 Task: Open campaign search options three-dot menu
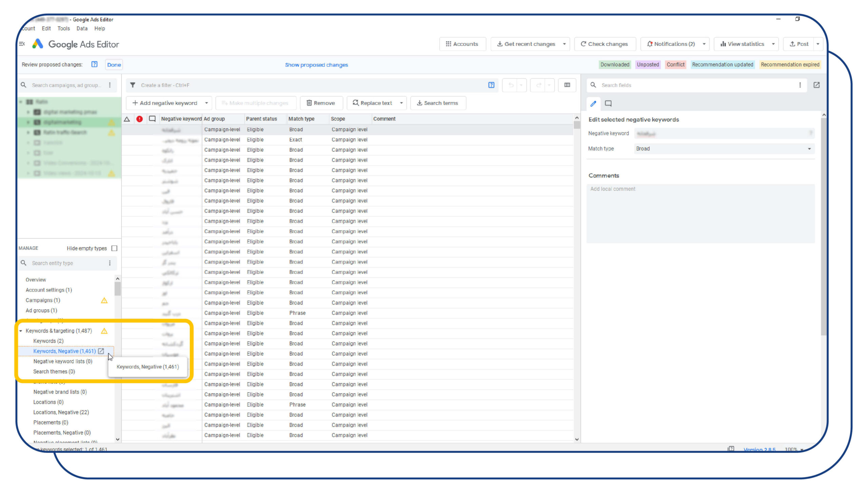tap(110, 85)
